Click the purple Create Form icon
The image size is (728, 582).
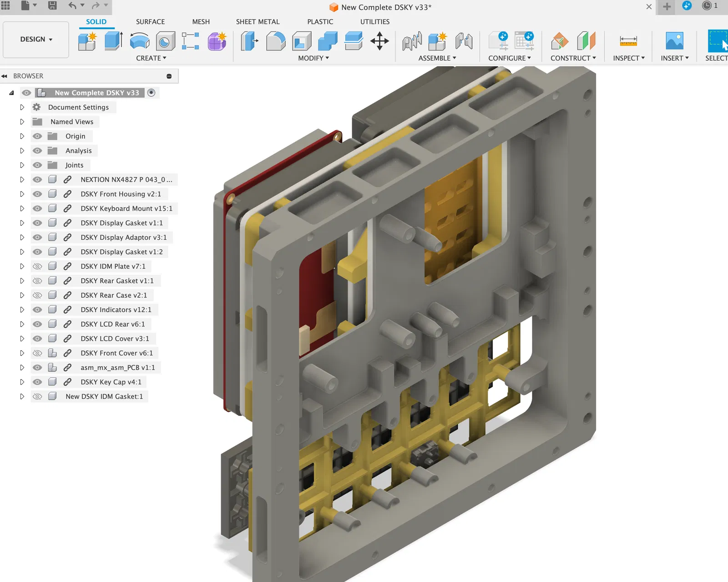(x=217, y=41)
